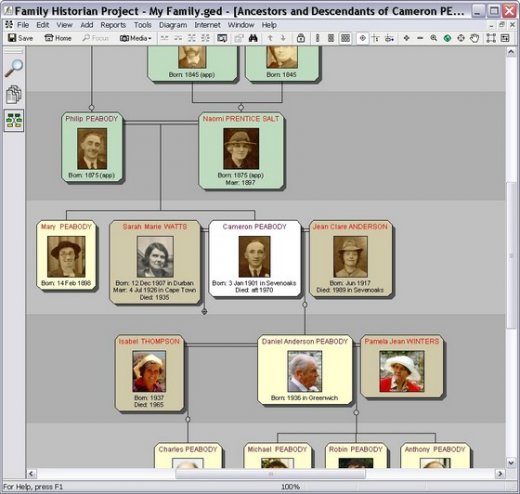Open the View menu
The width and height of the screenshot is (520, 494).
(x=64, y=25)
